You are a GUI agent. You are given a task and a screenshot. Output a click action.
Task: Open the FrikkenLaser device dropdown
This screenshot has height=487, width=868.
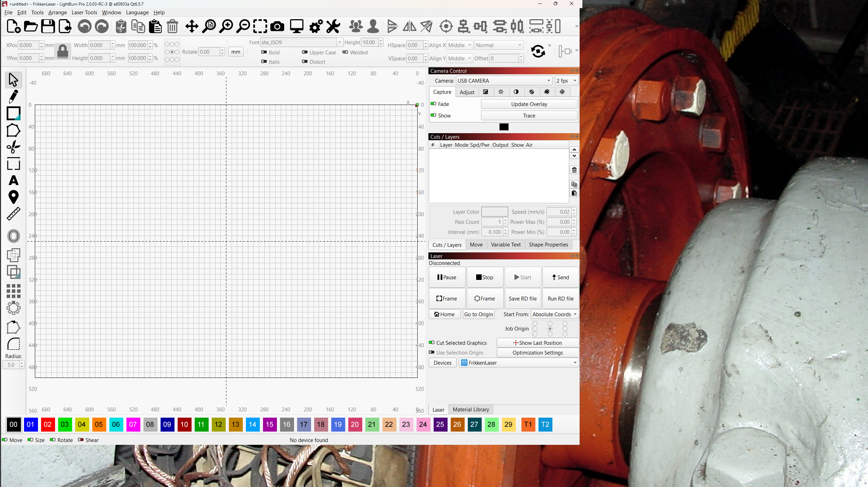coord(518,363)
